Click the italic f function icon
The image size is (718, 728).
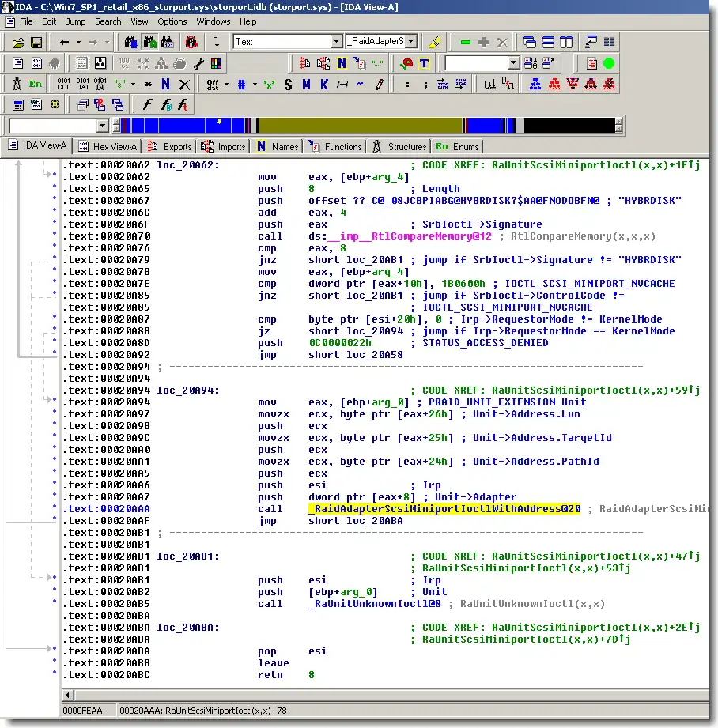[x=148, y=105]
